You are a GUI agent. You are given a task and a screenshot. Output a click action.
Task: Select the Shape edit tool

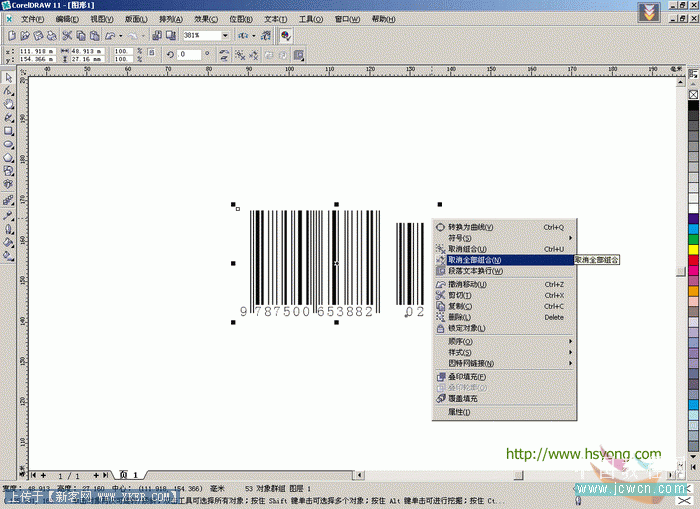click(9, 90)
